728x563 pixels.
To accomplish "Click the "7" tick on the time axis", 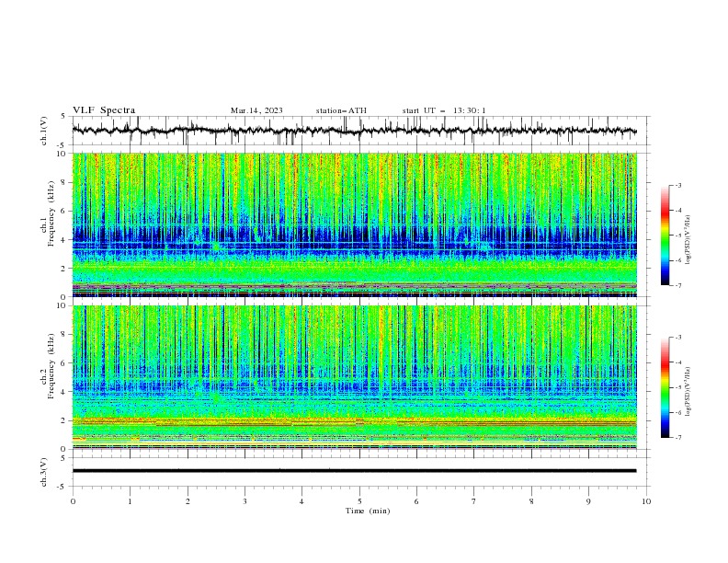I will [474, 501].
